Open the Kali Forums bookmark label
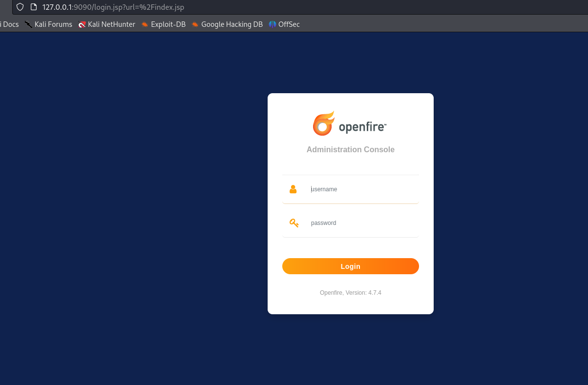Viewport: 588px width, 385px height. [x=53, y=24]
